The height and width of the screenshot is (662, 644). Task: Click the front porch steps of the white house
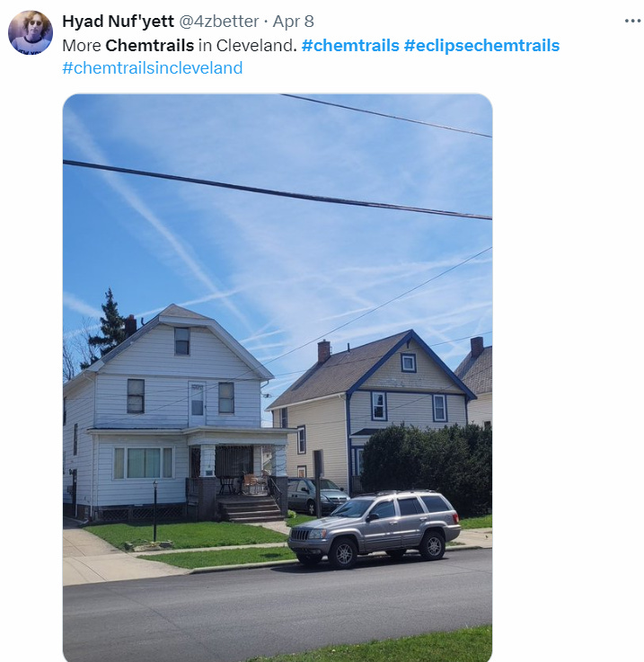[250, 509]
